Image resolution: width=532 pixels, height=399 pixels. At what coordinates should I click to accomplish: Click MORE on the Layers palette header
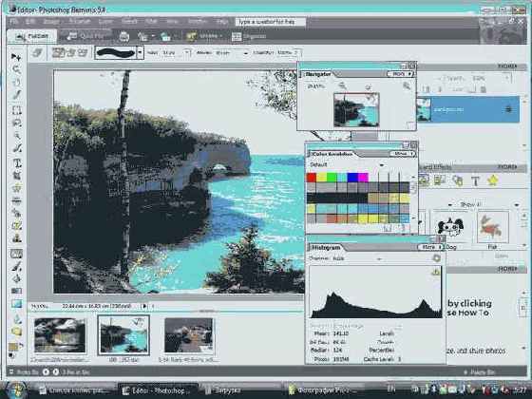tap(507, 66)
